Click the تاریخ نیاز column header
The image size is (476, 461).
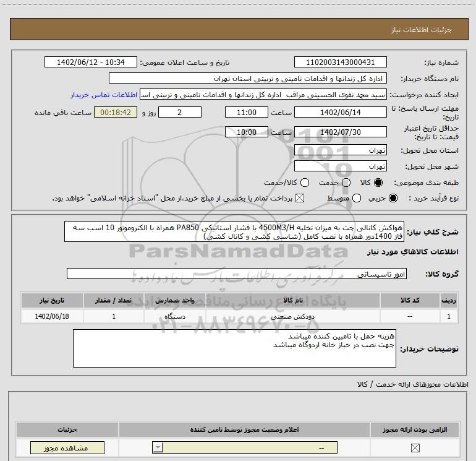[x=52, y=300]
